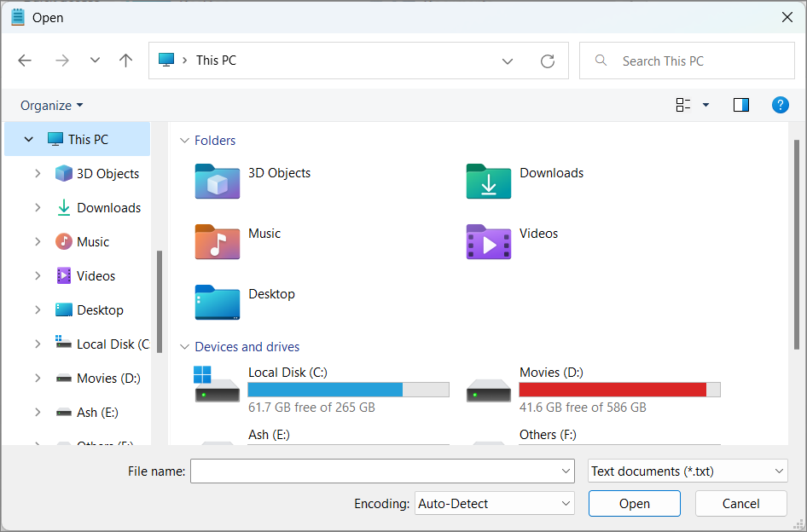Open the Encoding Auto-Detect dropdown
Viewport: 807px width, 532px height.
tap(495, 503)
